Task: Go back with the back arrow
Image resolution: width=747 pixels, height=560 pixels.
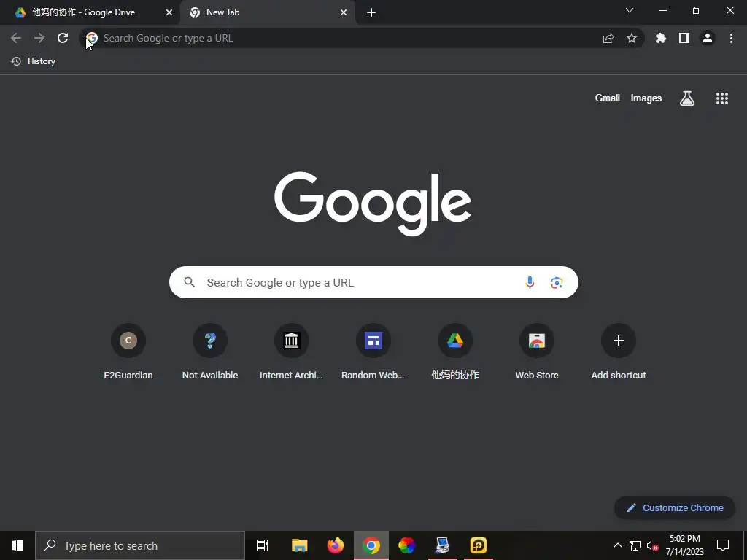Action: point(16,38)
